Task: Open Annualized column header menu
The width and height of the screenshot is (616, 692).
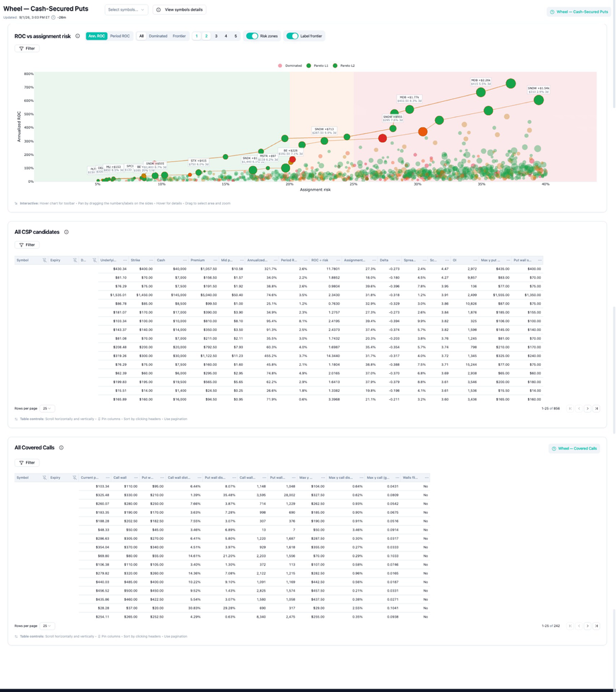Action: point(276,261)
